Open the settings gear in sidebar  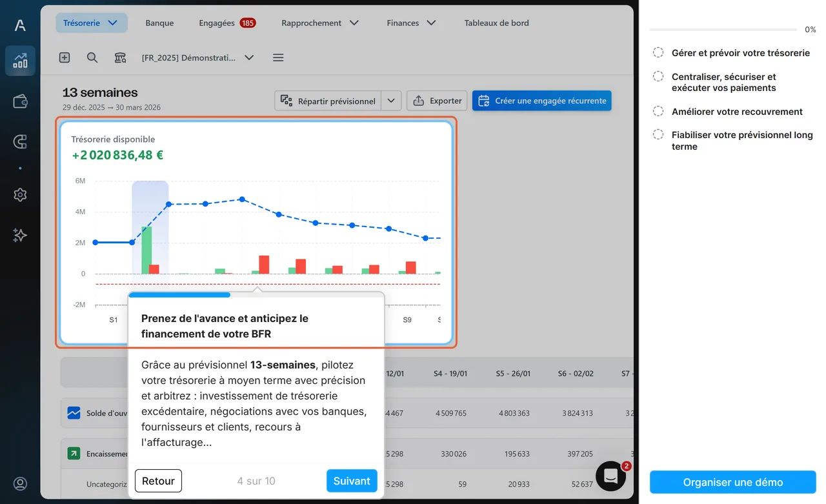tap(20, 195)
